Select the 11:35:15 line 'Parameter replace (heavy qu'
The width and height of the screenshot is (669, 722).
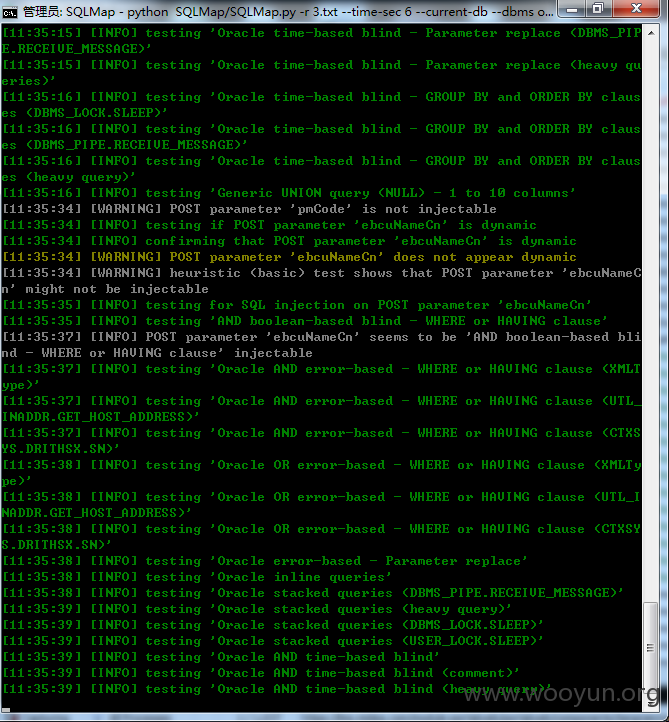pos(321,65)
